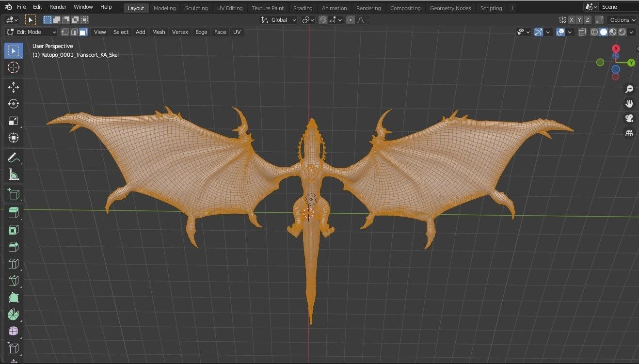Select the 3D Cursor tool
The image size is (639, 364).
pos(14,68)
